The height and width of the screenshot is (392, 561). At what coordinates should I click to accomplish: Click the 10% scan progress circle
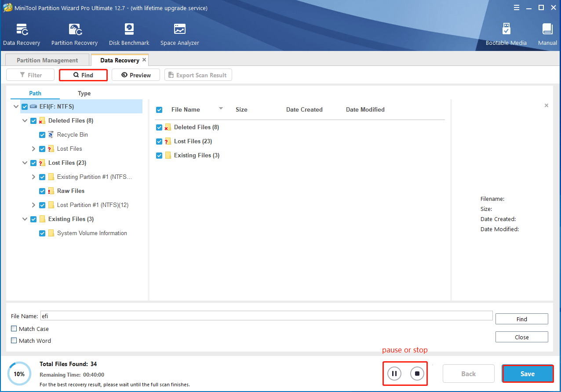point(19,374)
